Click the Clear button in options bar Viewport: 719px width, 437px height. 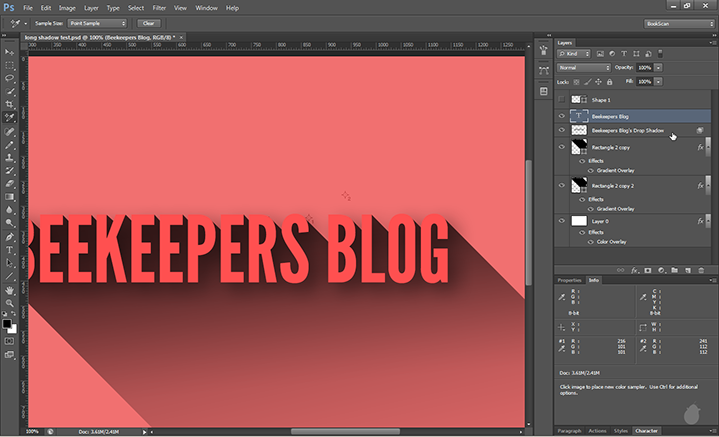[148, 22]
